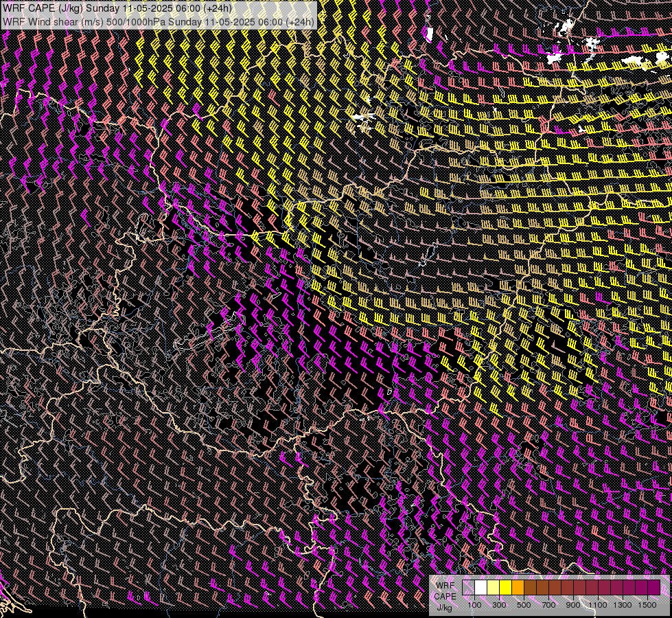Click the 300 legend tick label
672x618 pixels.
499,605
